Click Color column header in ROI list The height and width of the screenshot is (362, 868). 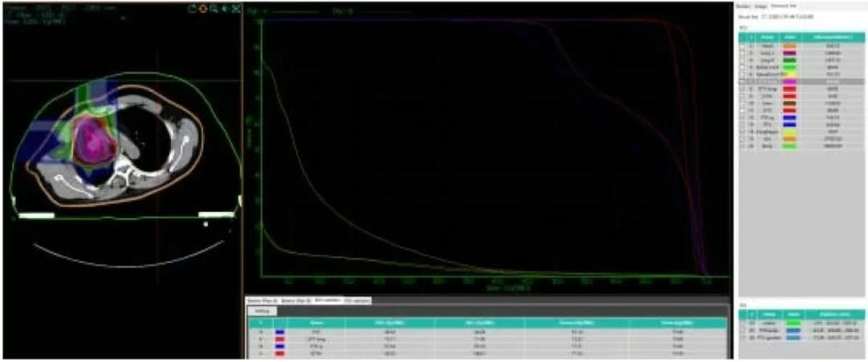(x=790, y=36)
